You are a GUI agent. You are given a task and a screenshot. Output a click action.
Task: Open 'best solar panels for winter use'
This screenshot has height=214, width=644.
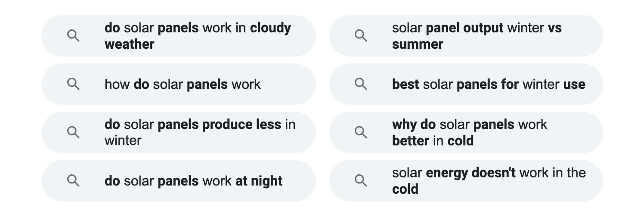488,84
